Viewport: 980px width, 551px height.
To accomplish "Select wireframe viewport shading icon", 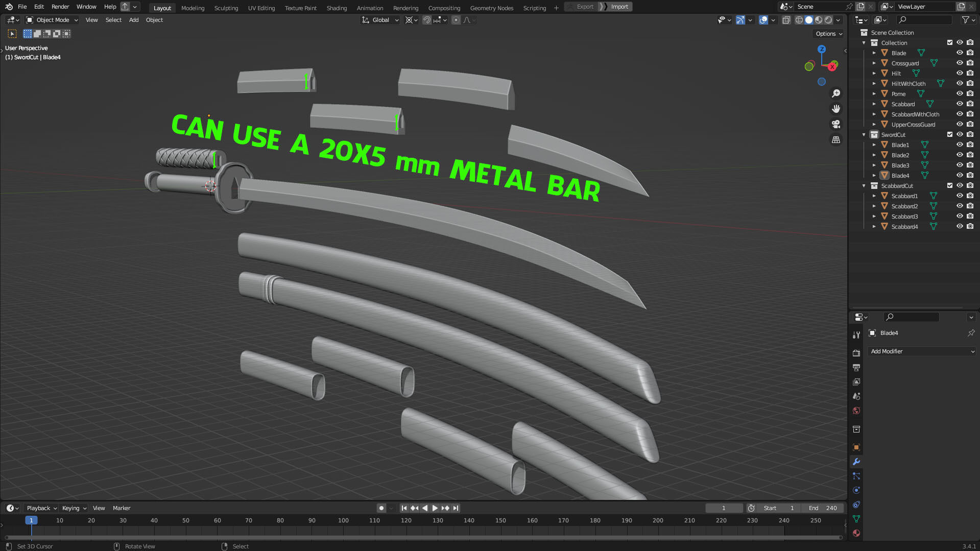I will [799, 20].
